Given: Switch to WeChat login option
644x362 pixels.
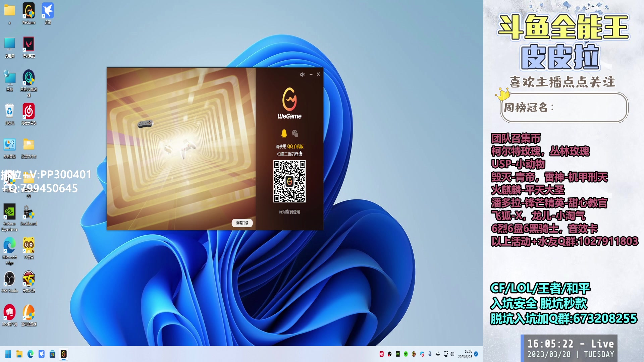Looking at the screenshot, I should 295,133.
